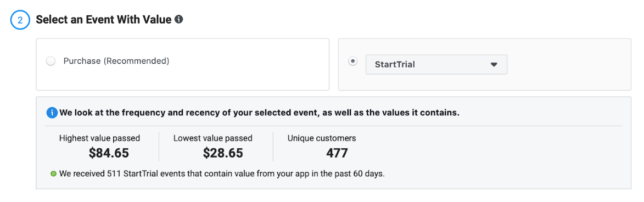Open the StartTrial event dropdown
Viewport: 644px width, 202px height.
[x=436, y=64]
